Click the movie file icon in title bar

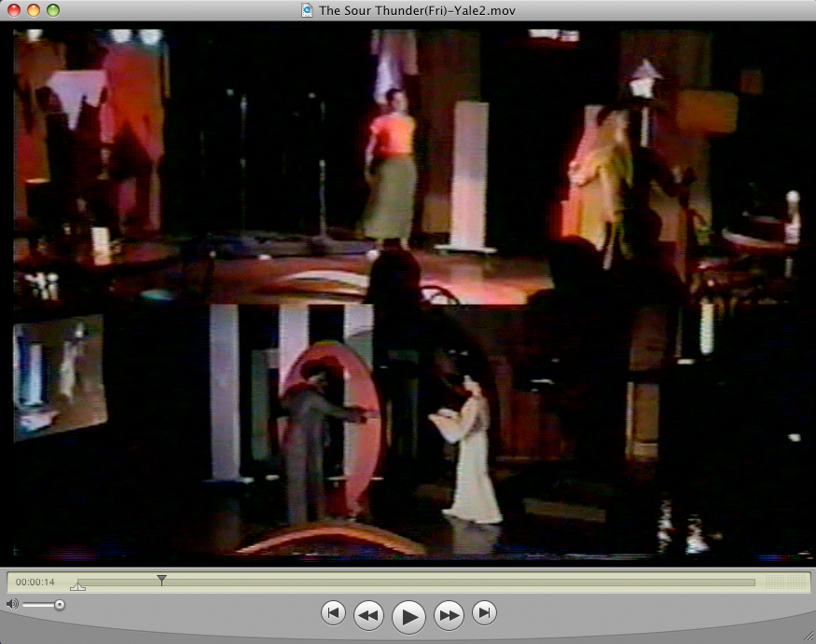(x=307, y=10)
